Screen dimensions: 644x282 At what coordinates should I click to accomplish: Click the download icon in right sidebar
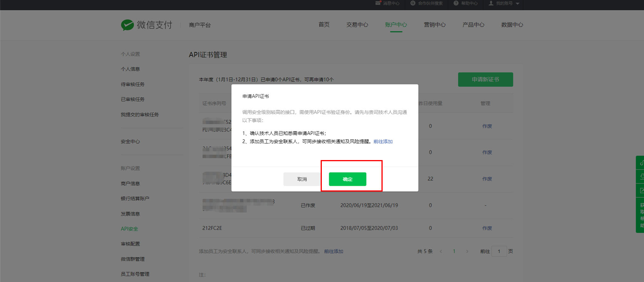[641, 177]
